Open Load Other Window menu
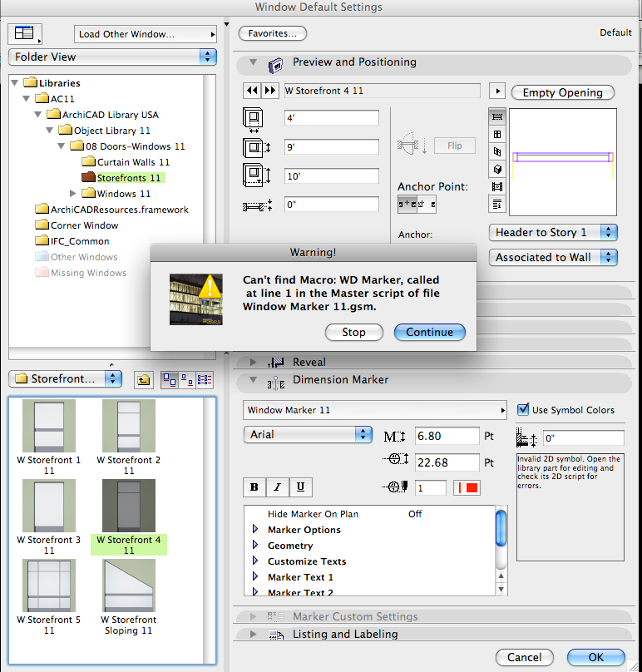Viewport: 642px width, 672px height. tap(146, 34)
